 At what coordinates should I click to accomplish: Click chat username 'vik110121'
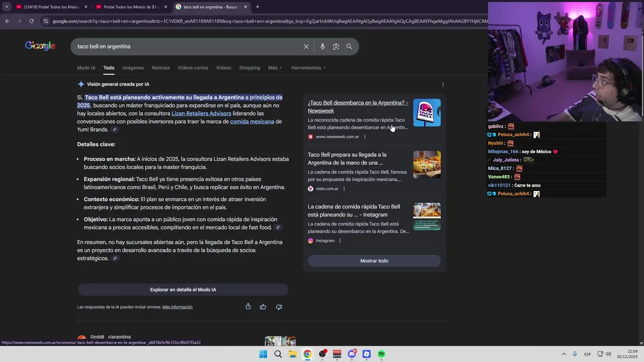tap(499, 186)
